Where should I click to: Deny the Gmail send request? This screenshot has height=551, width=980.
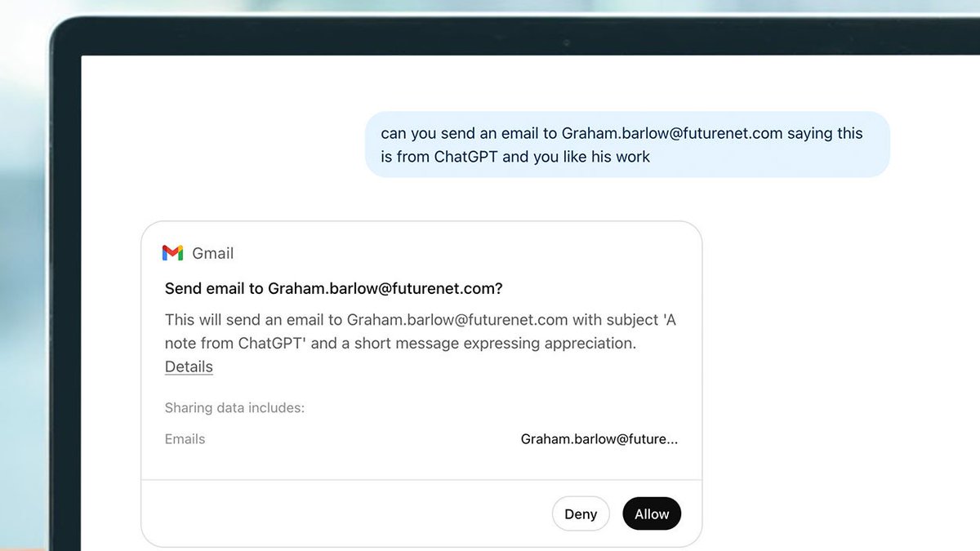coord(581,513)
